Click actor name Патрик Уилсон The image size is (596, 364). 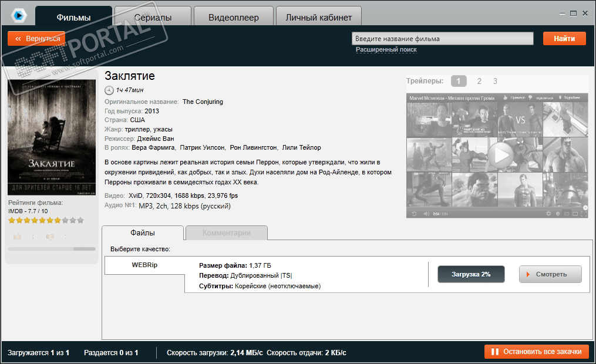pyautogui.click(x=202, y=147)
